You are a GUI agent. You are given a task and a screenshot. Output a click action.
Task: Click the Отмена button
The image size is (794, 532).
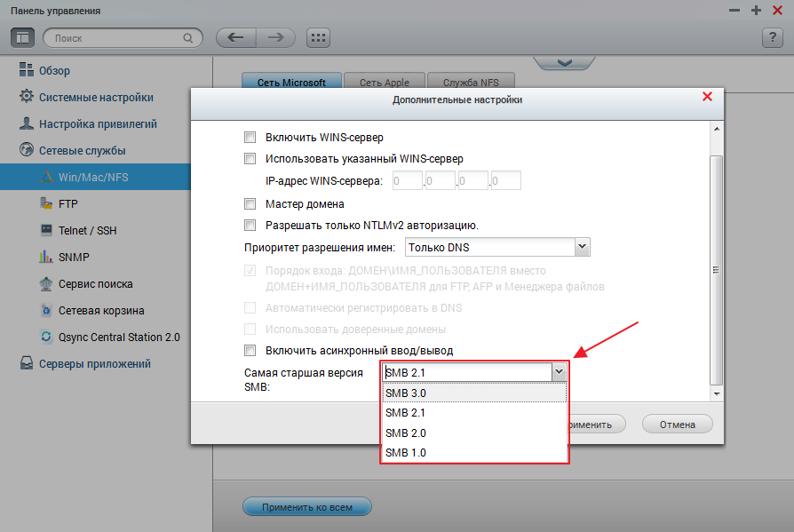677,425
